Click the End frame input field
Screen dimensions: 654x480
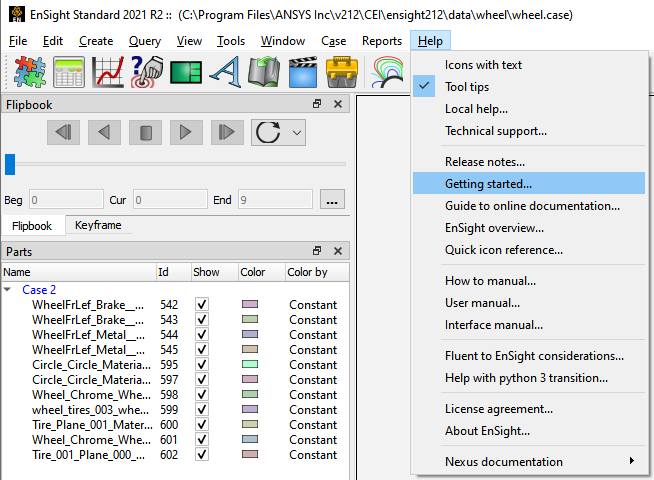275,200
